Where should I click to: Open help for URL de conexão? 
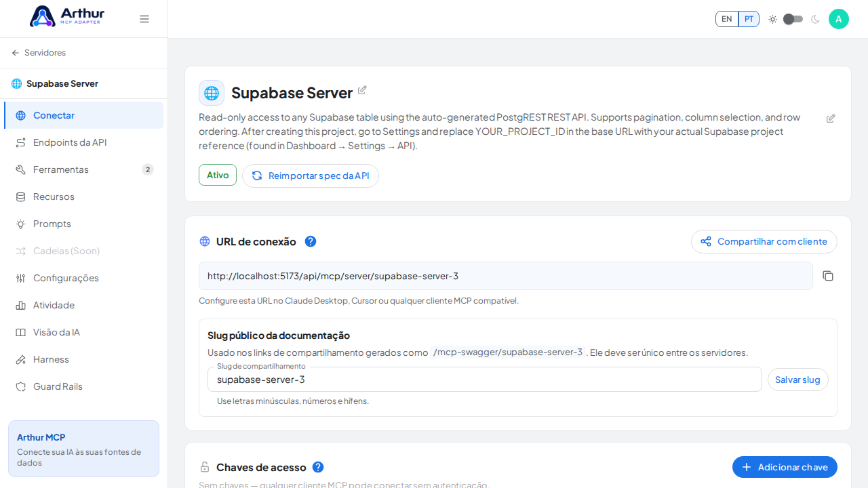[x=311, y=241]
